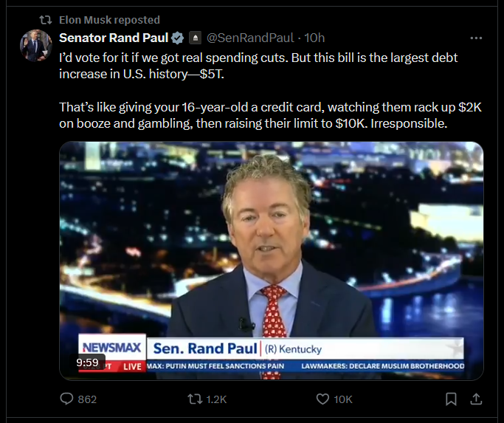The width and height of the screenshot is (504, 423).
Task: Bookmark this post
Action: click(451, 399)
